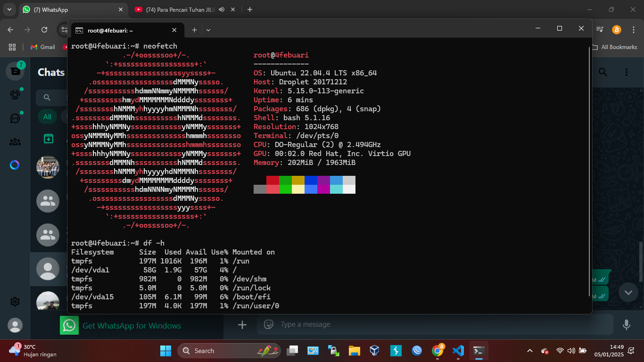Viewport: 644px width, 362px height.
Task: Open Task View from taskbar
Action: (x=293, y=351)
